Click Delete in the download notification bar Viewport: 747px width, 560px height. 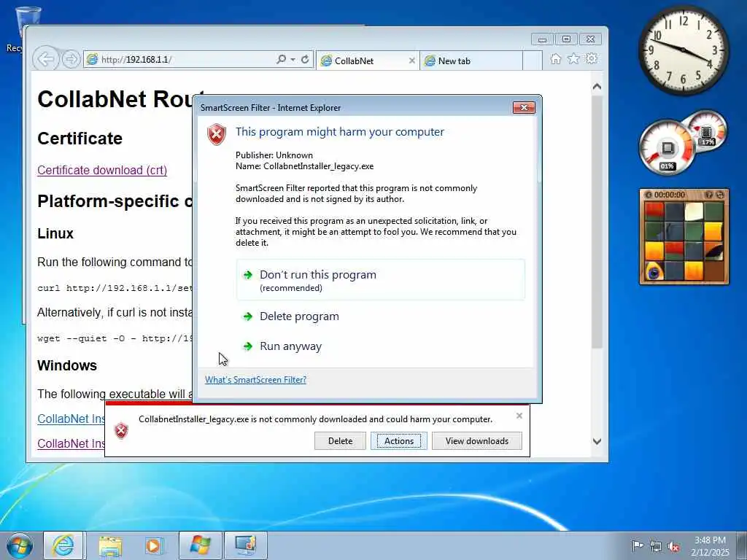point(340,441)
